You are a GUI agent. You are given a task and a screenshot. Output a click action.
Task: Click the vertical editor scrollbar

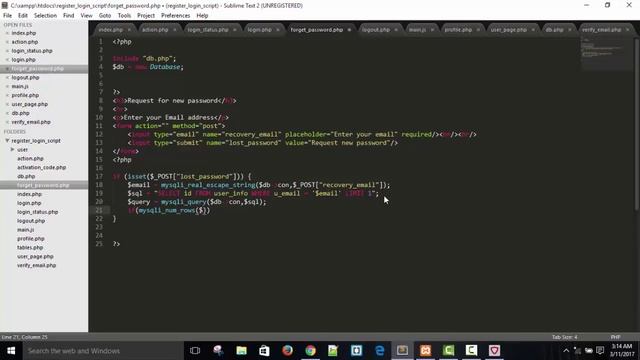coord(636,124)
